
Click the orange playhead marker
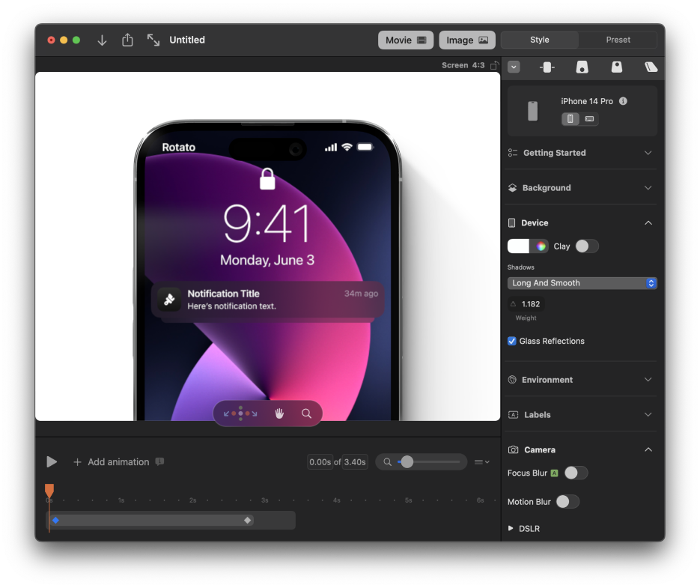click(49, 490)
